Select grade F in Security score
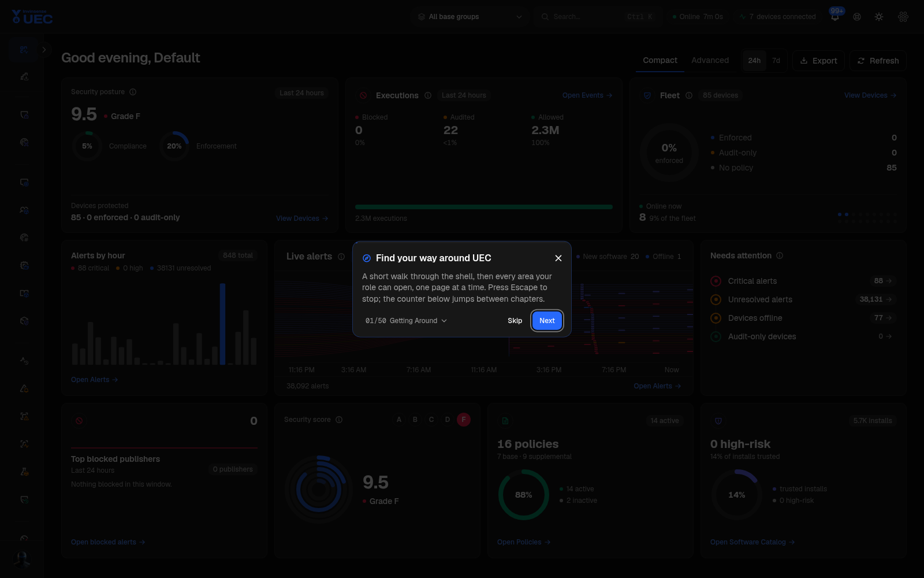The image size is (924, 578). tap(464, 420)
